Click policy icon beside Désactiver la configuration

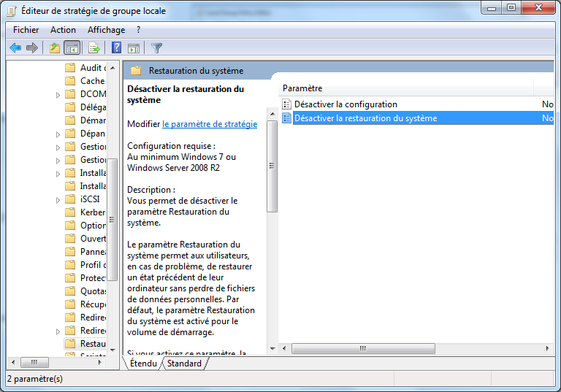tap(286, 104)
